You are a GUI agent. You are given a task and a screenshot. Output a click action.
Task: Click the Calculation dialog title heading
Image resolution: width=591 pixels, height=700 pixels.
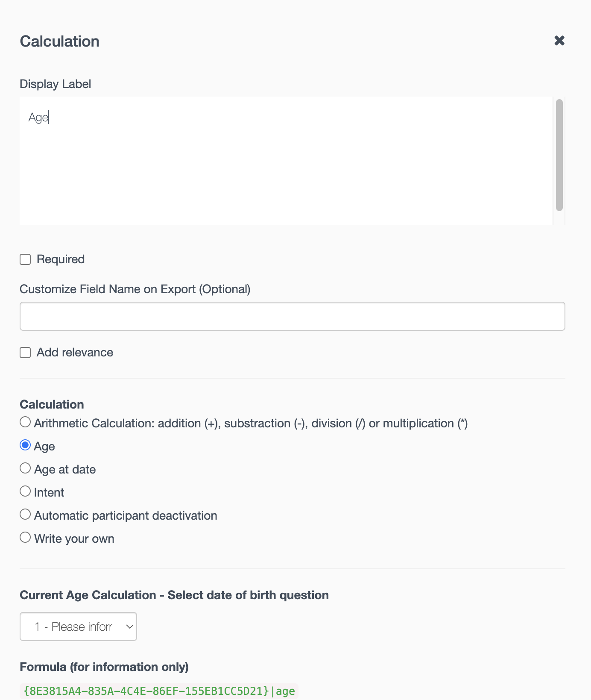pos(60,41)
